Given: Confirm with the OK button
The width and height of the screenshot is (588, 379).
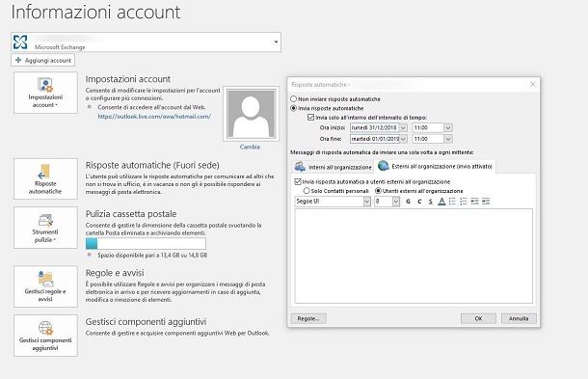Looking at the screenshot, I should point(478,318).
